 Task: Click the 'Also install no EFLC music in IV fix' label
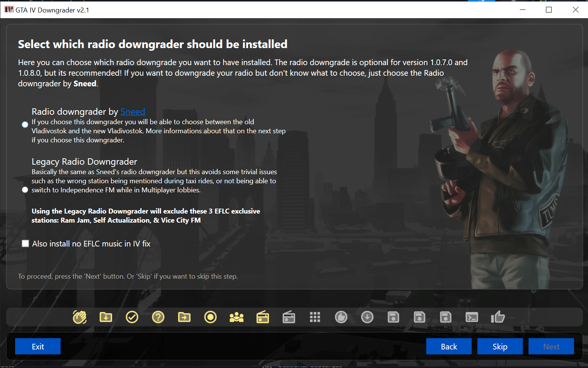point(91,244)
